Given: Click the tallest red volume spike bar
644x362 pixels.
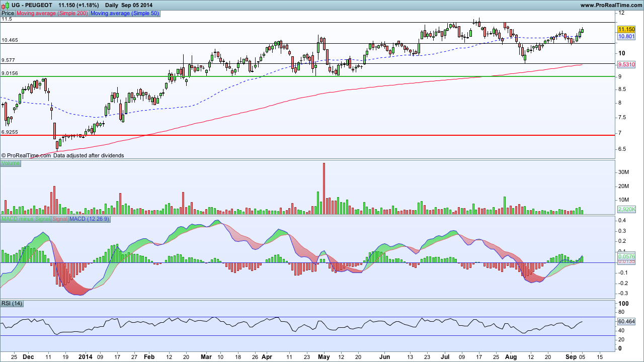Looking at the screenshot, I should (324, 189).
